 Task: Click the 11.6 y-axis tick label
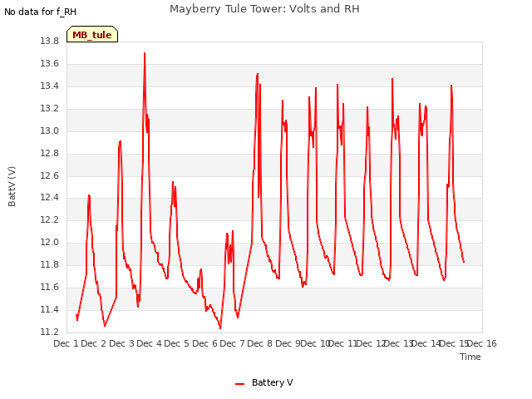click(49, 288)
